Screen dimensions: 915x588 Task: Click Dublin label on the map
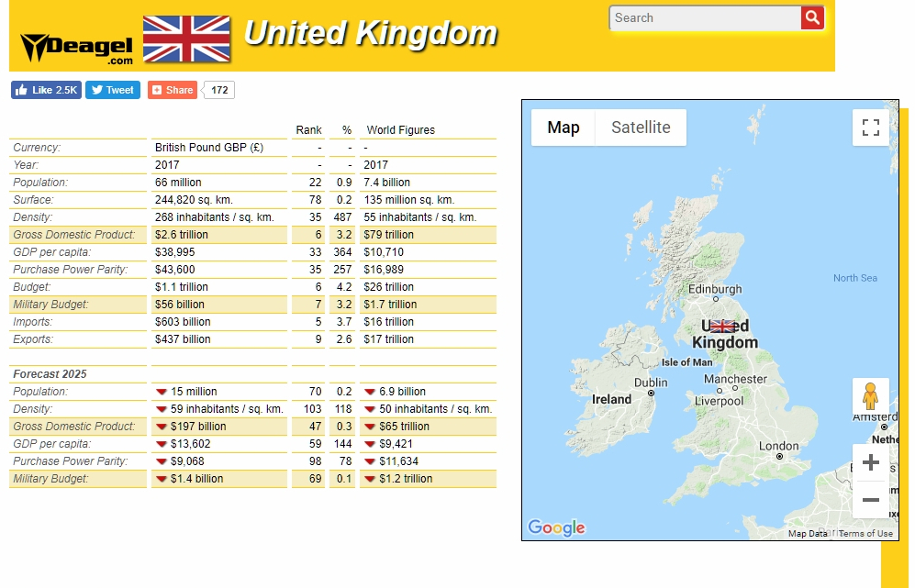pos(651,383)
